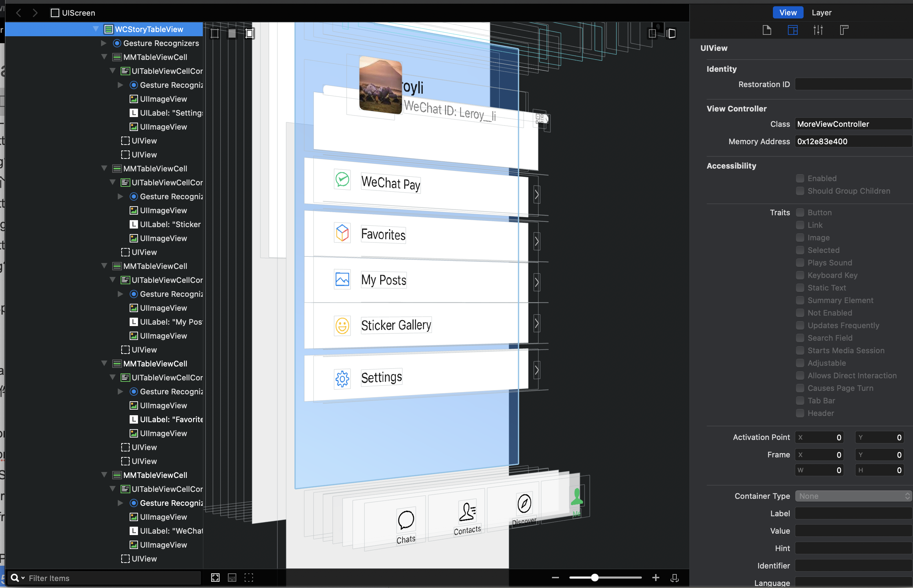
Task: Collapse MMTableViewCell above the "Favorite" label
Action: [104, 363]
